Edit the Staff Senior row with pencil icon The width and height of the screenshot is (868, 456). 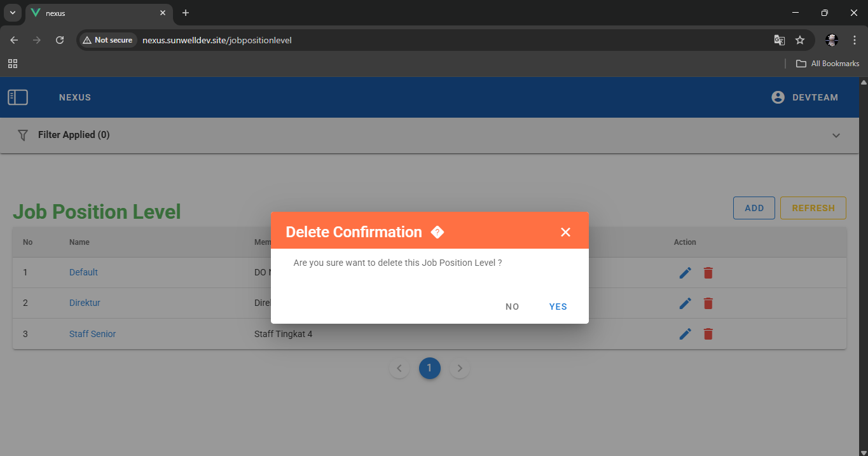[x=685, y=334]
